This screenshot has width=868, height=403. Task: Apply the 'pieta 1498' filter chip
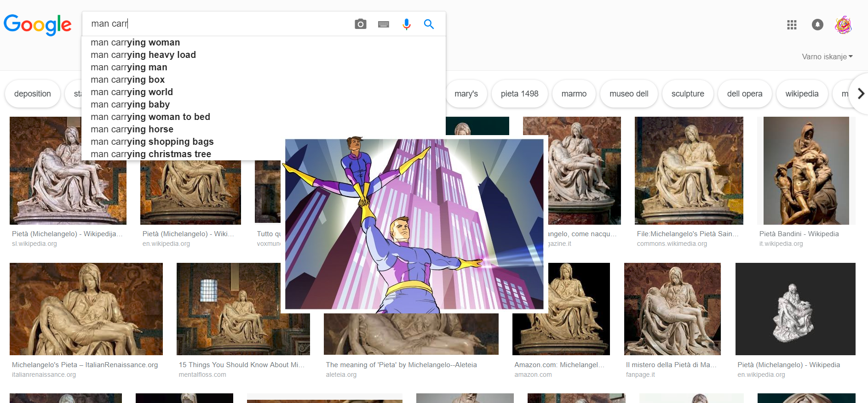(x=519, y=94)
